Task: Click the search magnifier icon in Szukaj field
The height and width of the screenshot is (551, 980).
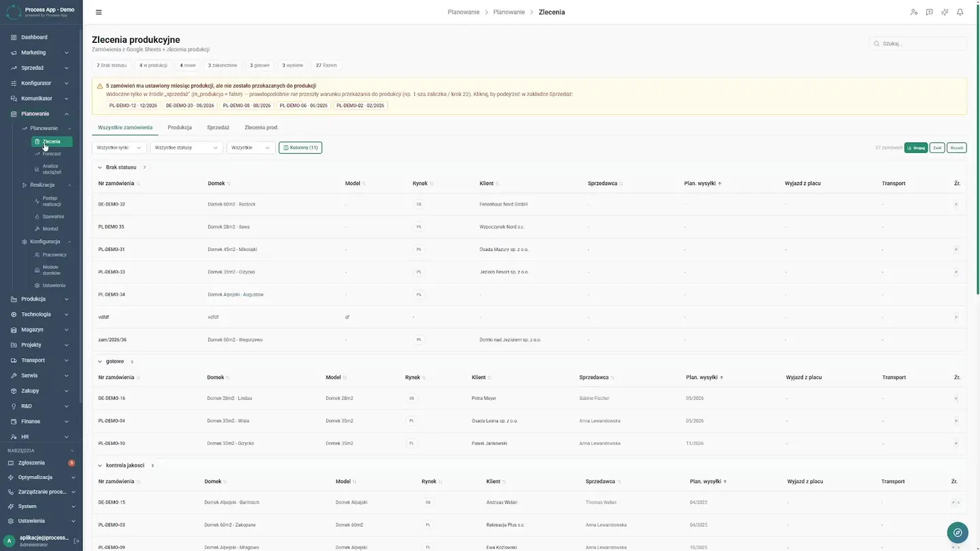Action: (x=877, y=44)
